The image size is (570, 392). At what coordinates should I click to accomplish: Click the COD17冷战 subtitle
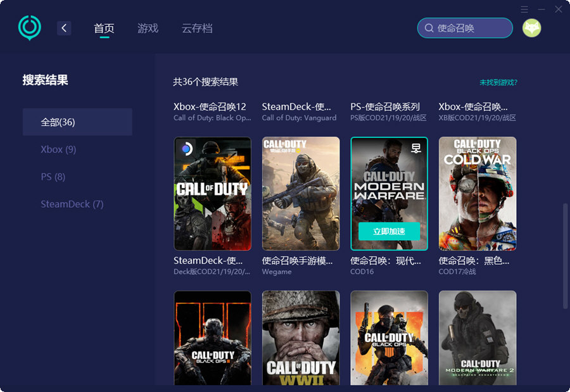[457, 272]
